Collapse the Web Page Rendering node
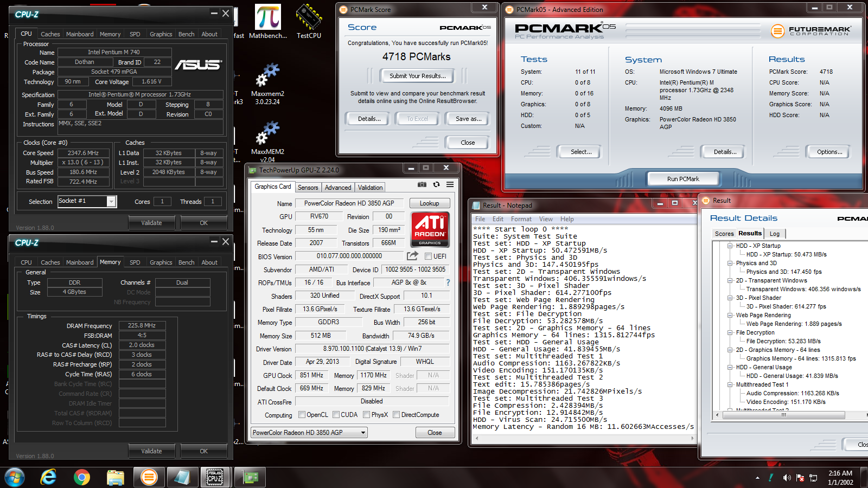Viewport: 868px width, 488px height. [730, 315]
